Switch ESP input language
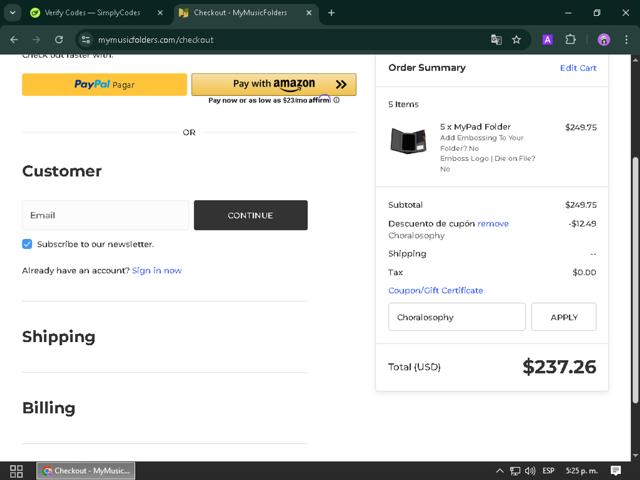The height and width of the screenshot is (480, 640). point(548,471)
